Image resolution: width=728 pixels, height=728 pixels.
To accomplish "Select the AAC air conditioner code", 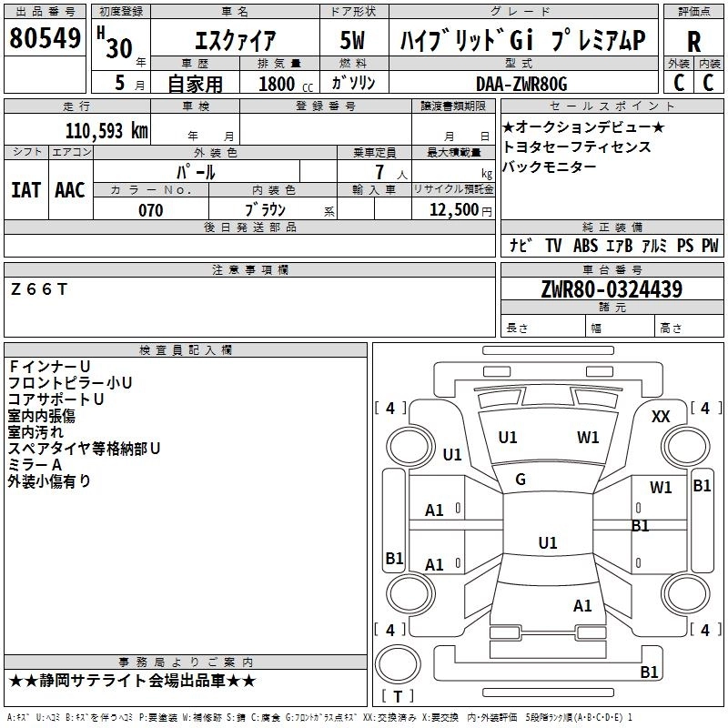I will pos(69,190).
